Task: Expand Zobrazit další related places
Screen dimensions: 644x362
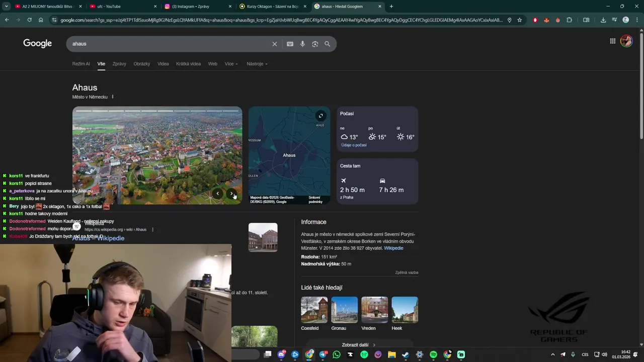Action: 359,345
